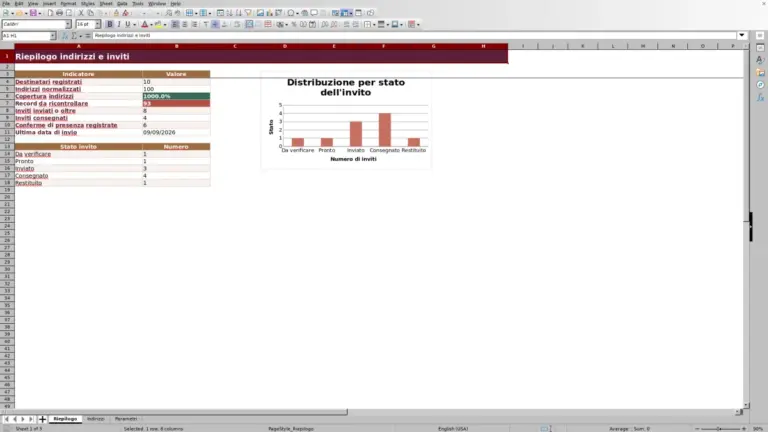Click the Copy icon in the toolbar
Screen dimensions: 768x432
coord(91,13)
